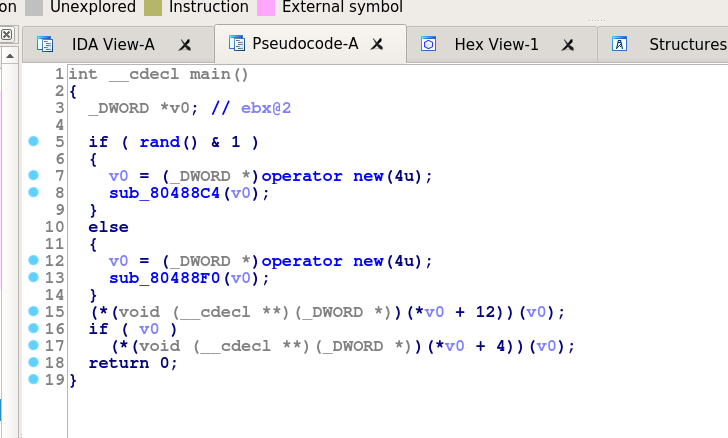Viewport: 728px width, 438px height.
Task: Click the '+ 4' offset on line 17
Action: tap(491, 346)
